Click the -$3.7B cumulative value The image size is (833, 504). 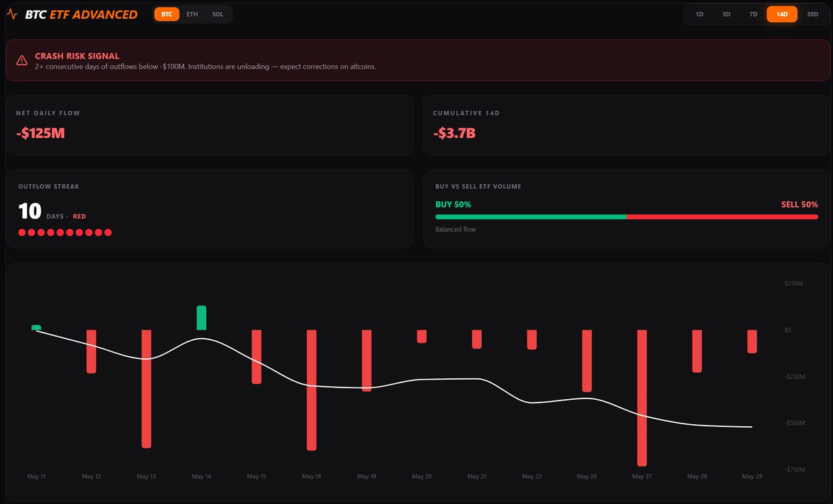tap(454, 133)
